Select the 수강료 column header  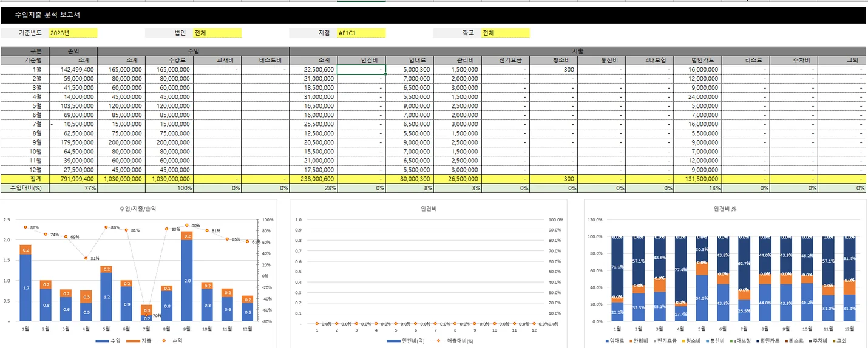click(168, 61)
